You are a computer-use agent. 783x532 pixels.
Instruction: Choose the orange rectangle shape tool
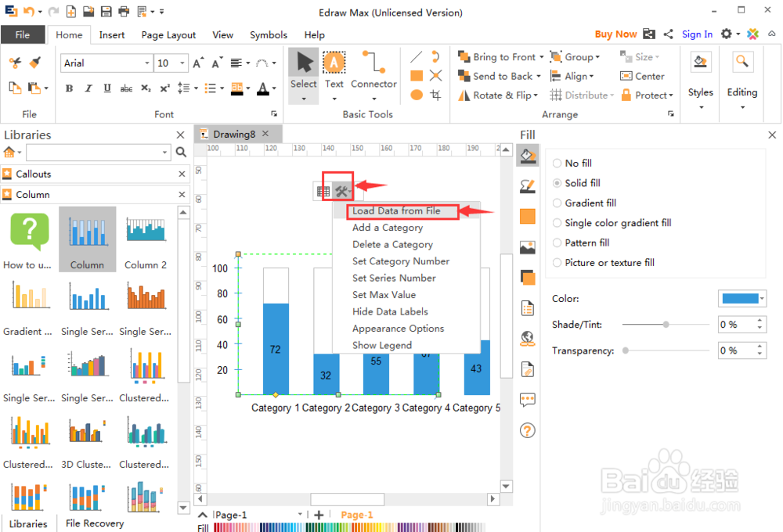pos(417,76)
